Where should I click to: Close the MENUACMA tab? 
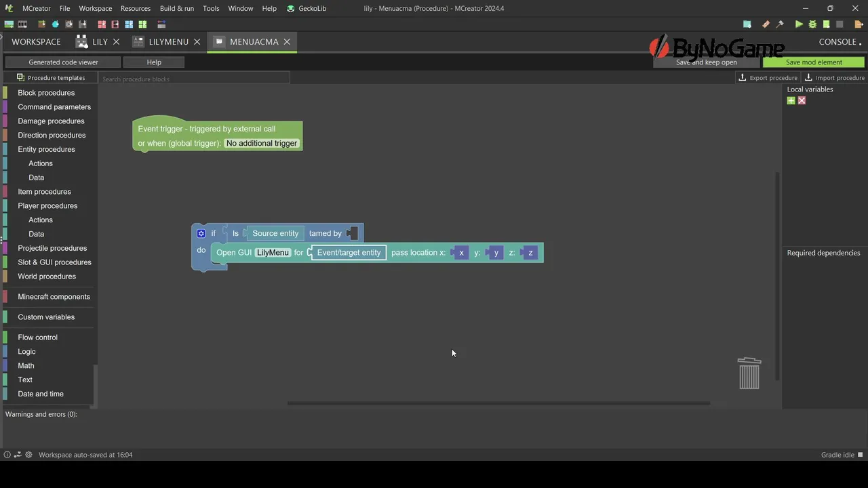coord(287,41)
